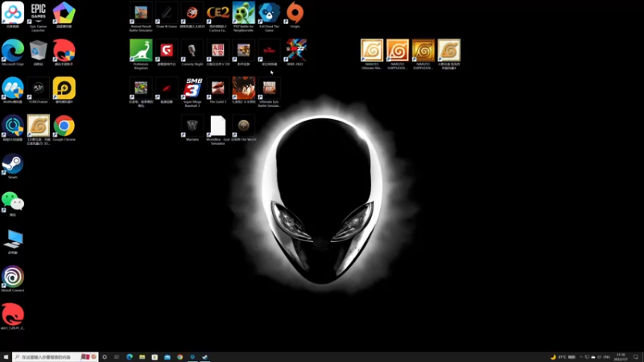Open Edge from the taskbar
This screenshot has width=644, height=362.
point(130,357)
